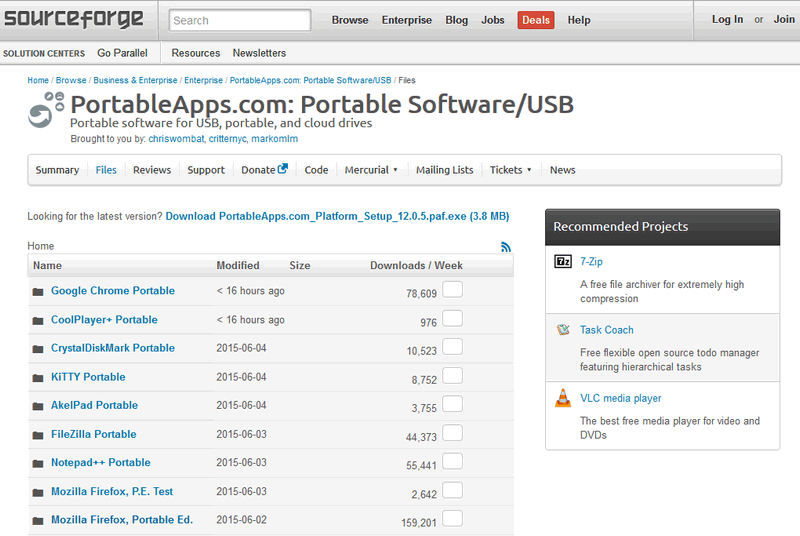Click the Business & Enterprise breadcrumb
The image size is (800, 536).
click(135, 80)
